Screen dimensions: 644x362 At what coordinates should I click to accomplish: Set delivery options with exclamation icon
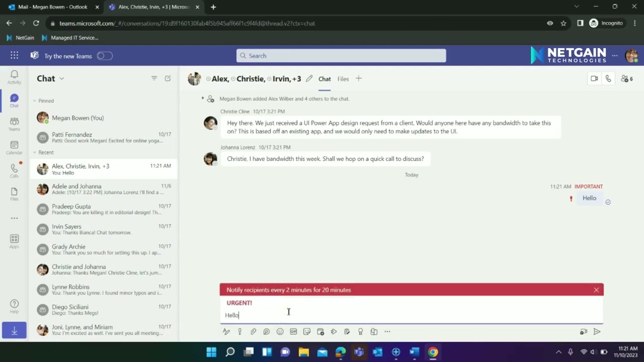point(239,332)
